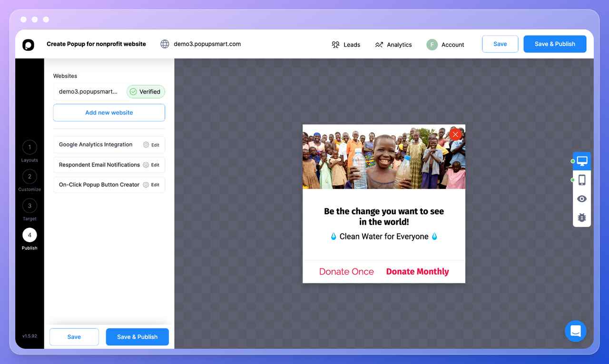Viewport: 609px width, 364px height.
Task: Edit On-Click Popup Button Creator
Action: point(151,185)
